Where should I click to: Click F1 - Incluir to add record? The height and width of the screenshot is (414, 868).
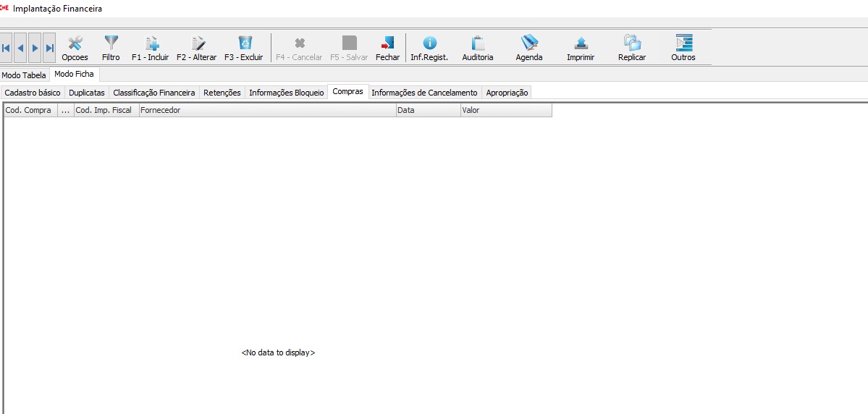tap(150, 48)
